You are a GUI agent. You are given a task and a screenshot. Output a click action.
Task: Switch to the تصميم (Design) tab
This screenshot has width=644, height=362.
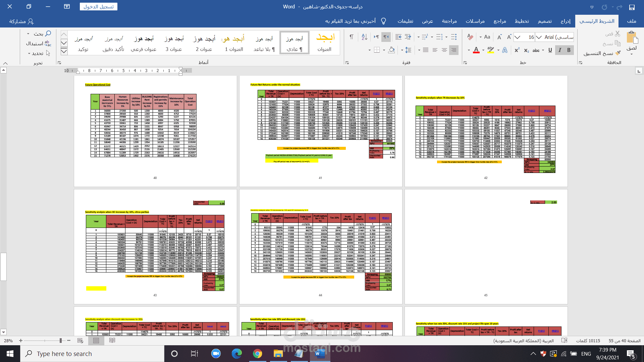545,21
